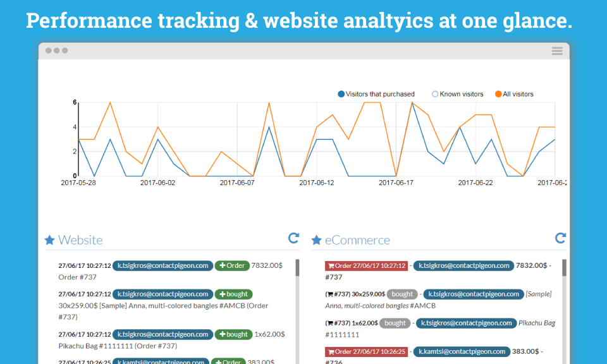Open the Website section heading
Image resolution: width=607 pixels, height=364 pixels.
pyautogui.click(x=80, y=240)
